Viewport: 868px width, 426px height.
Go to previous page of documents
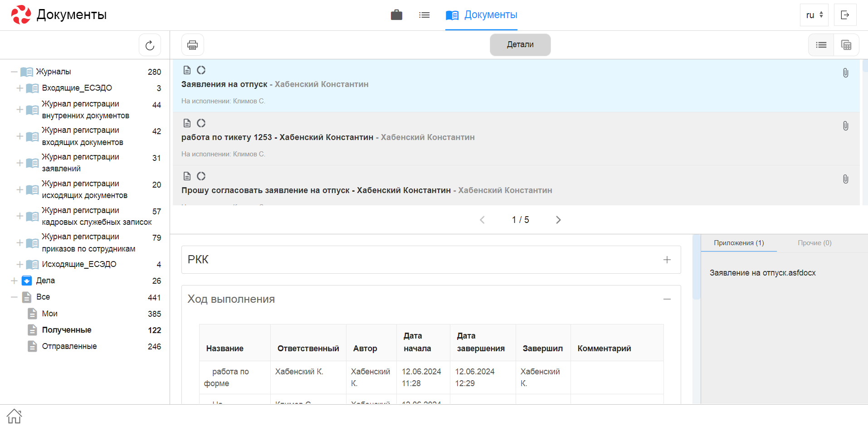coord(482,220)
